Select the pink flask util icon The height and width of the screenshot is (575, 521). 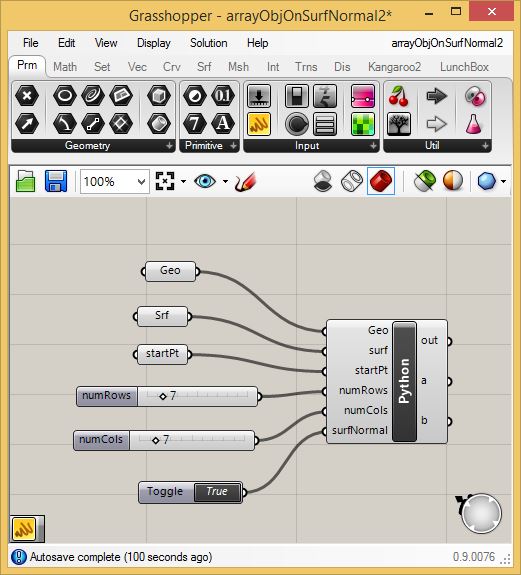tap(474, 124)
